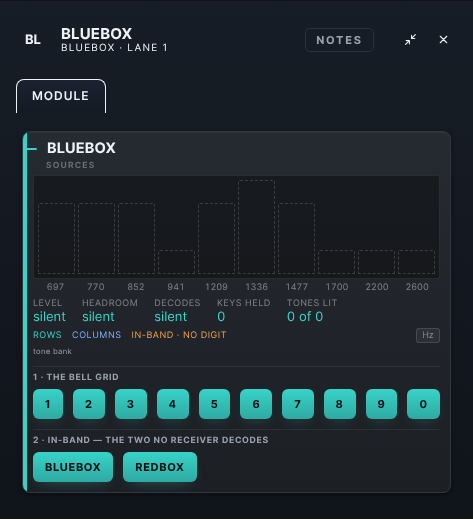473x519 pixels.
Task: Tap bell grid key 3
Action: pos(131,404)
